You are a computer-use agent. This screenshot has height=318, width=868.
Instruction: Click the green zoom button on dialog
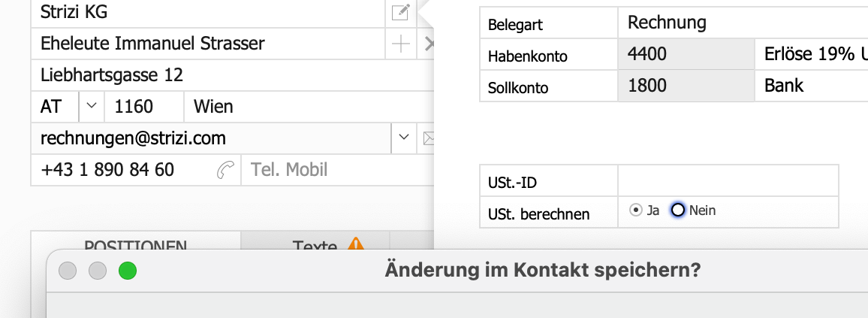coord(127,271)
